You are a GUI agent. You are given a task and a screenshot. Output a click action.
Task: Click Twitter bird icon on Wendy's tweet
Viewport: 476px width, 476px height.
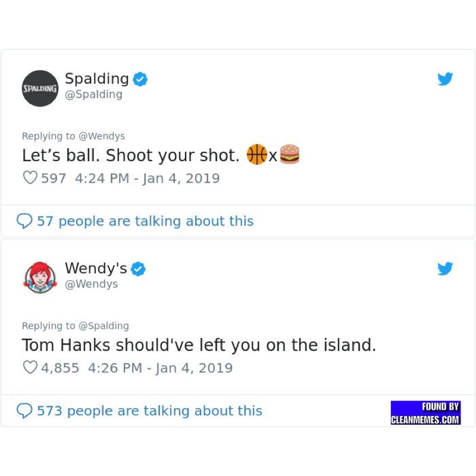pyautogui.click(x=445, y=269)
